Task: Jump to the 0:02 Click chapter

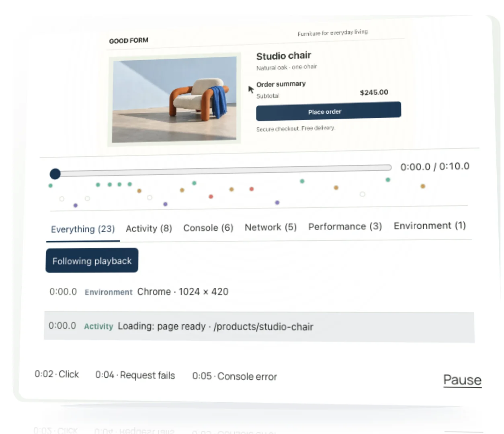Action: (57, 374)
